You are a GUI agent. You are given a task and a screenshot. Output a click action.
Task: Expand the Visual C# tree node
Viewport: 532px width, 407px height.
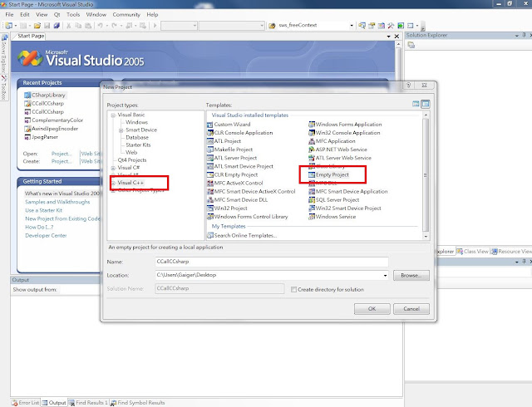[x=113, y=168]
